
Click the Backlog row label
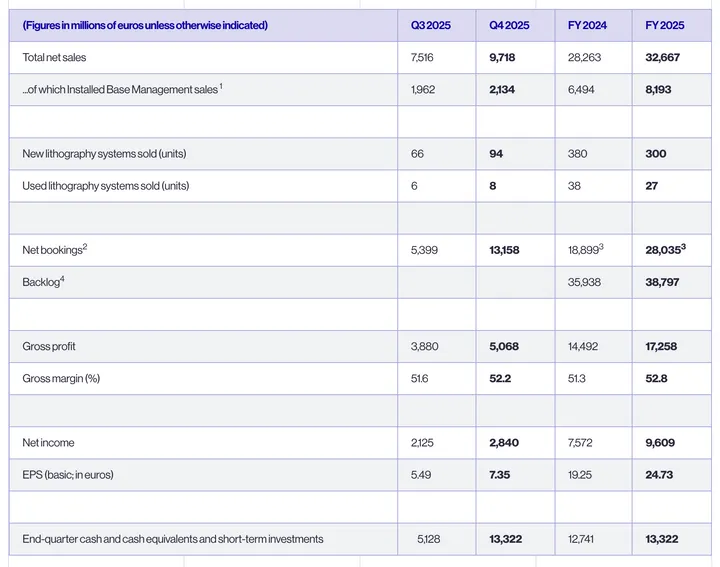click(43, 281)
